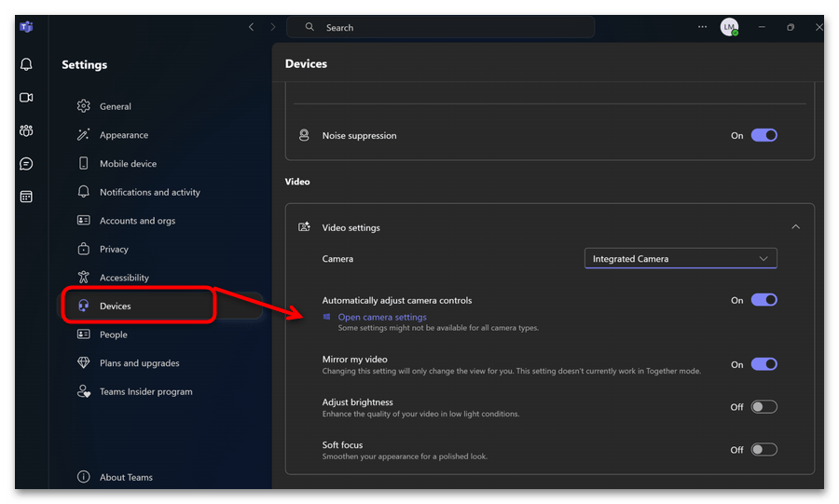Open the Integrated Camera dropdown
This screenshot has height=504, width=839.
[681, 258]
